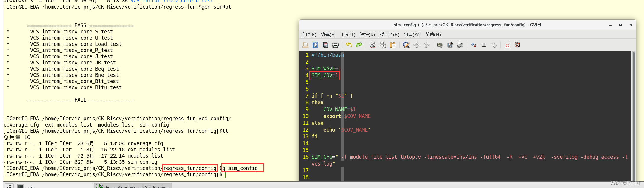Open GVIM Help lifebuoy page icon
Image resolution: width=644 pixels, height=188 pixels.
pyautogui.click(x=507, y=45)
